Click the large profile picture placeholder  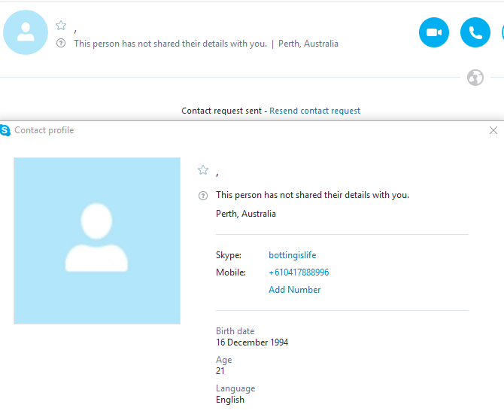click(x=97, y=241)
